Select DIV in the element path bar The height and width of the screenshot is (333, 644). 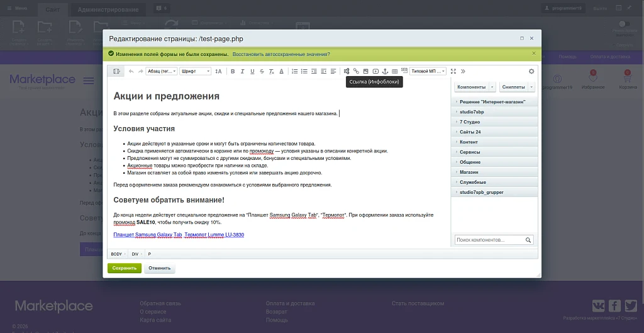click(x=135, y=254)
